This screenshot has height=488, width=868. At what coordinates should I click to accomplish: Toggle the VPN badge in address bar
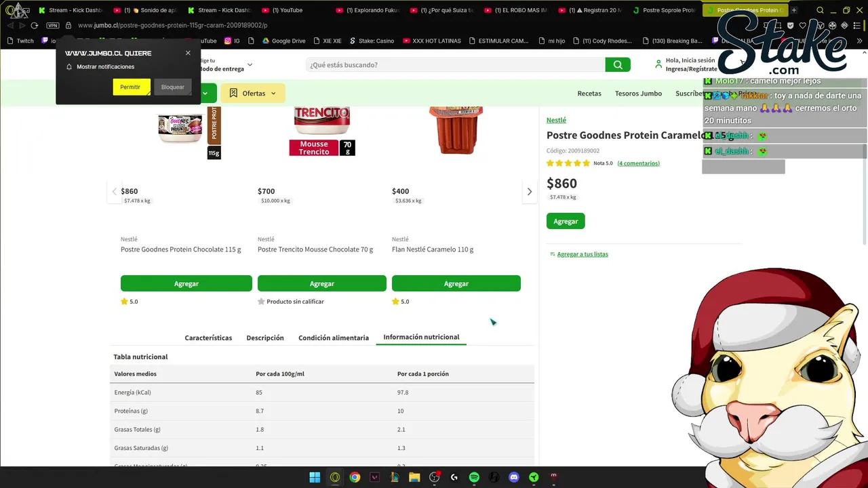[53, 25]
